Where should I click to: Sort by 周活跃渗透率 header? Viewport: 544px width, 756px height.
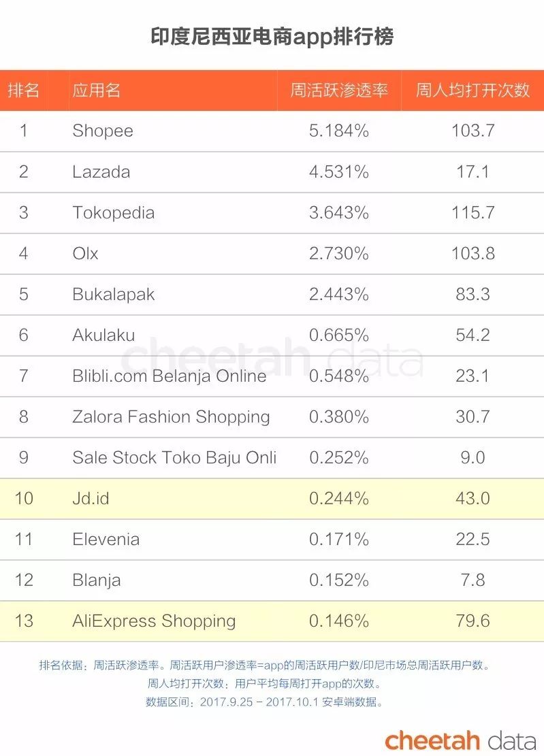point(338,90)
